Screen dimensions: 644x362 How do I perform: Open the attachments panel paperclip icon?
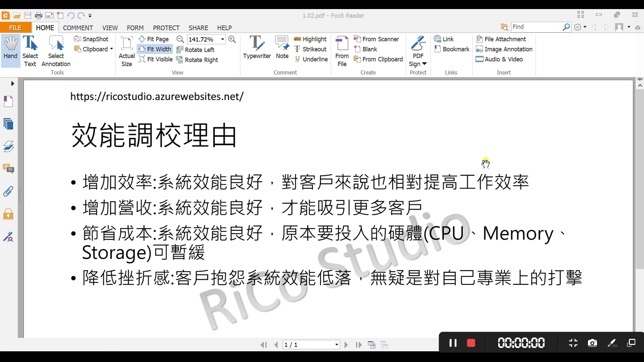tap(8, 191)
